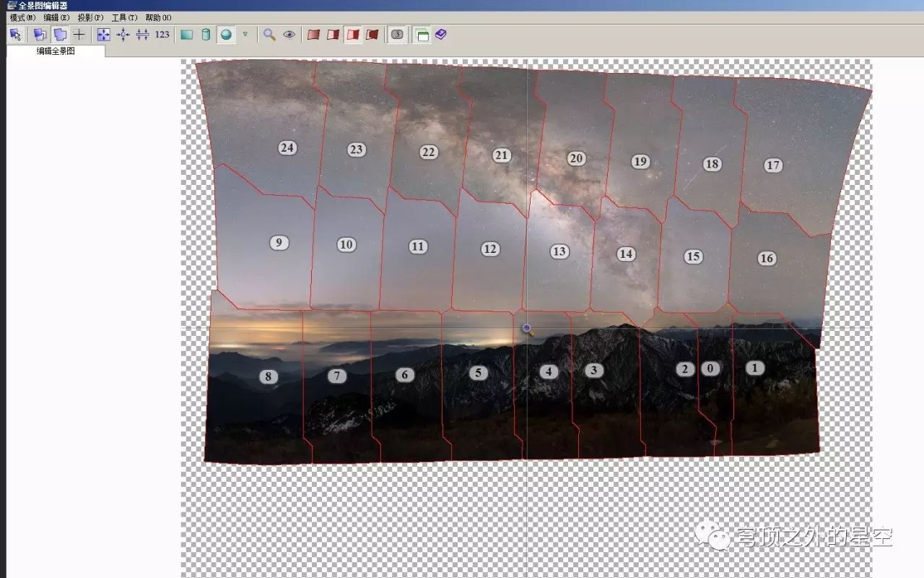Click image number label 10

pyautogui.click(x=346, y=245)
